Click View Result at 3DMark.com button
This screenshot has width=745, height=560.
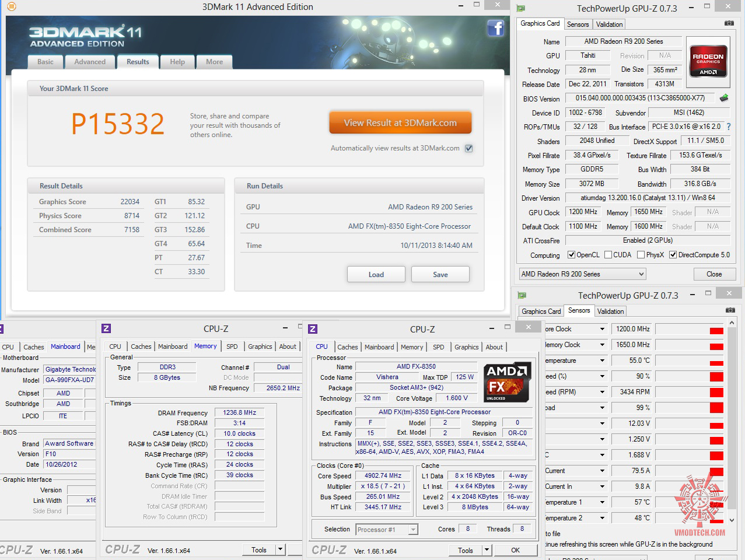(400, 123)
